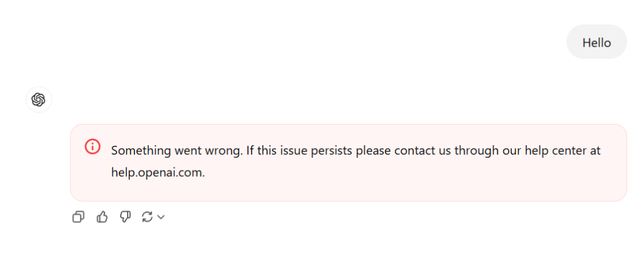Viewport: 644px width, 256px height.
Task: Rate the response with thumbs down
Action: [125, 217]
